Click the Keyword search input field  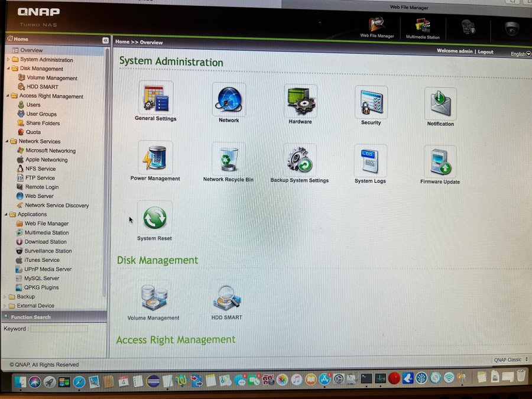(59, 329)
